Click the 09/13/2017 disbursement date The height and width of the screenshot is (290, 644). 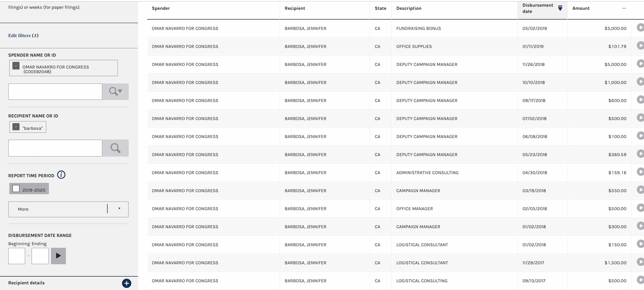(534, 281)
